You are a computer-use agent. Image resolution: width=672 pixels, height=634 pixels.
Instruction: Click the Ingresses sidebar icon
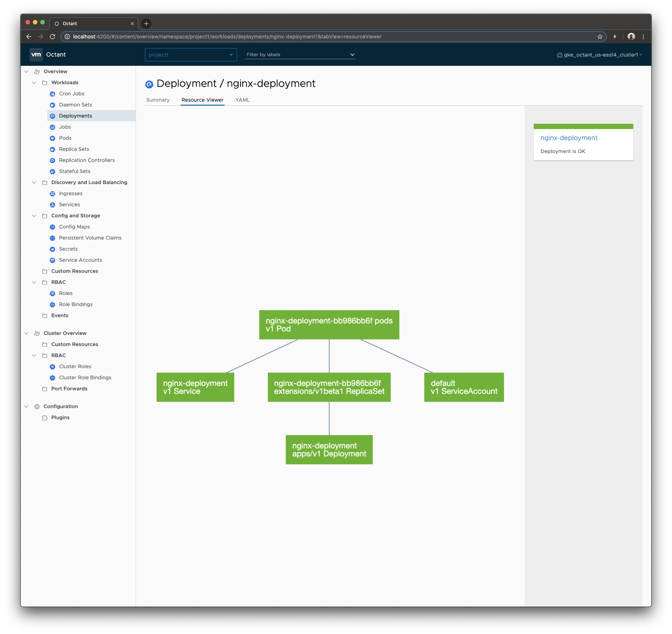coord(52,194)
